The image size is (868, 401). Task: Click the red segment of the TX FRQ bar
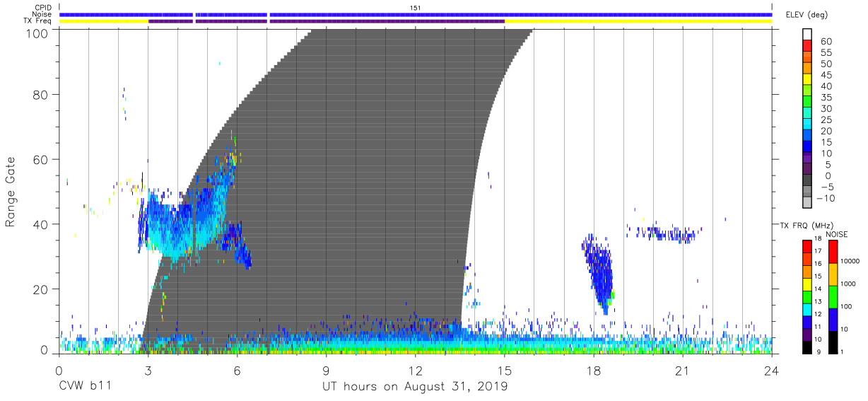pyautogui.click(x=808, y=246)
